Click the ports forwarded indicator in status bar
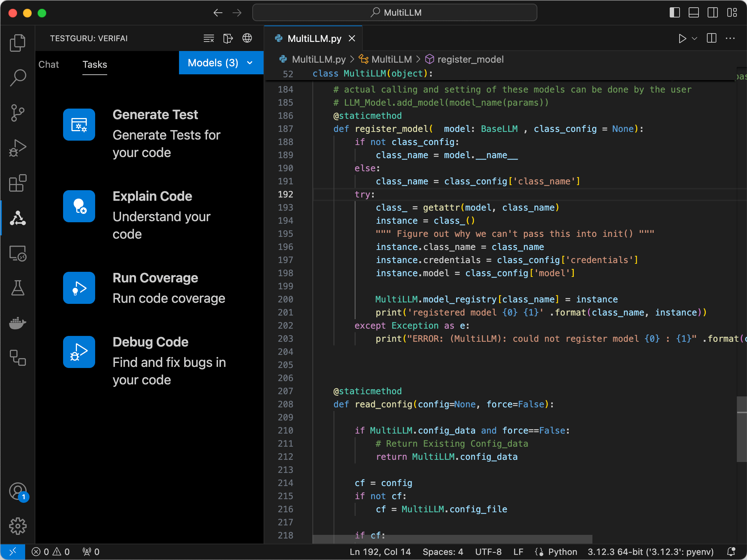This screenshot has height=560, width=747. (91, 552)
